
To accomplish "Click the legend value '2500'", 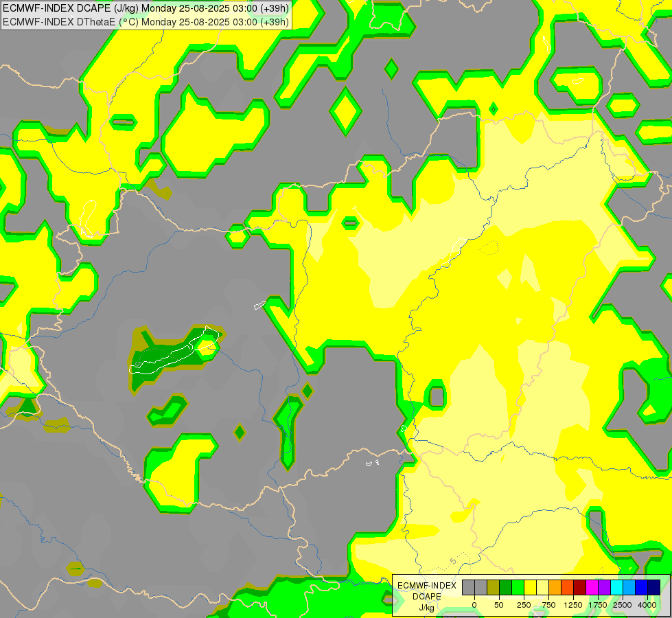I will [x=623, y=605].
